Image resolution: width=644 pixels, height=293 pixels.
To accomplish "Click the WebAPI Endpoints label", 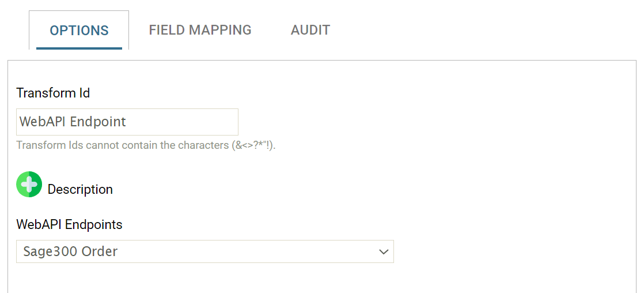I will [x=69, y=224].
